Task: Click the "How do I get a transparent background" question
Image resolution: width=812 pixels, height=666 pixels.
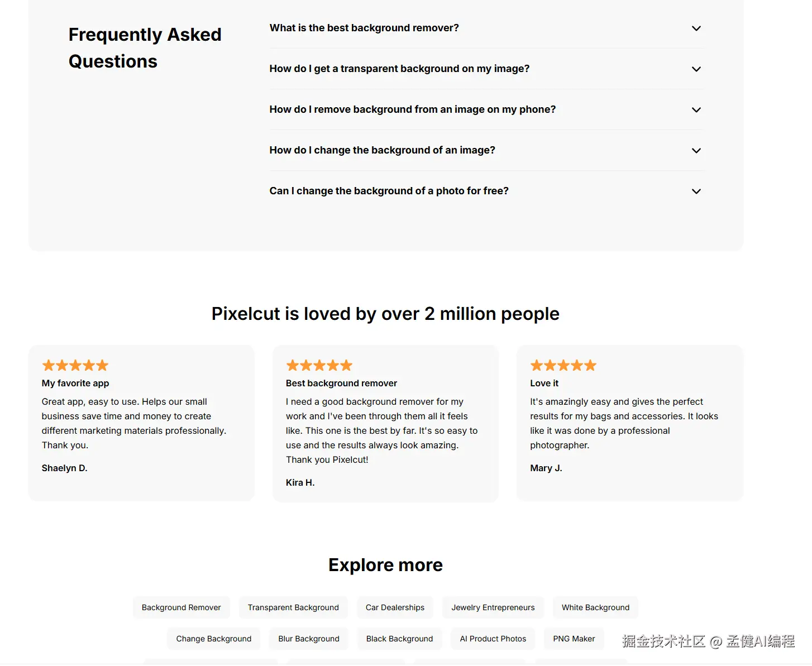Action: point(399,69)
